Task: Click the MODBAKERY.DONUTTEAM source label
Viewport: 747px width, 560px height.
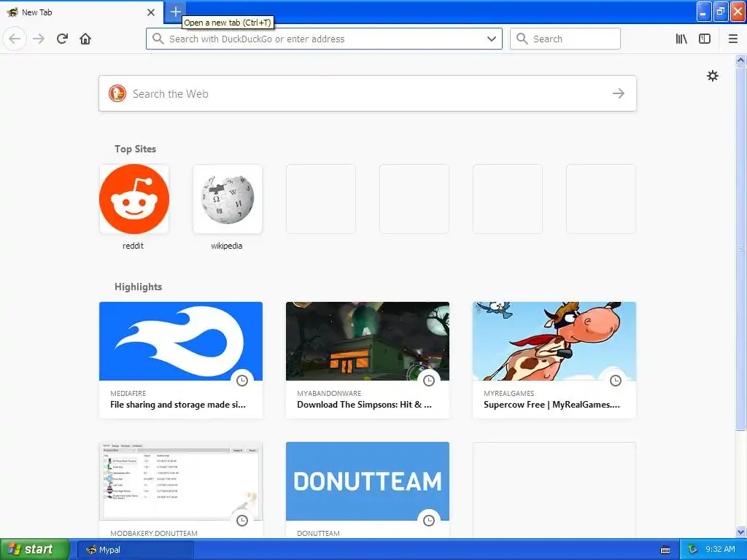Action: (x=154, y=533)
